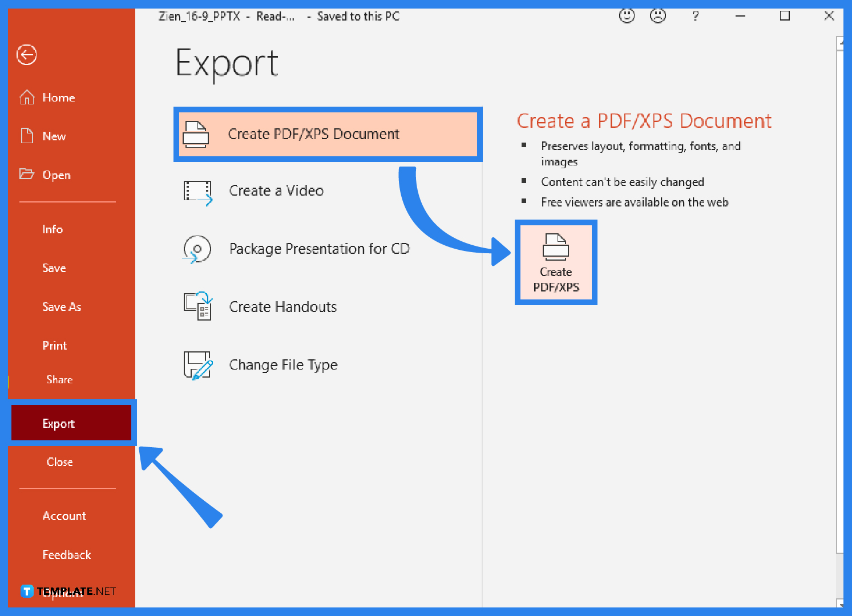Select the Create Handouts icon
The width and height of the screenshot is (852, 616).
(198, 307)
